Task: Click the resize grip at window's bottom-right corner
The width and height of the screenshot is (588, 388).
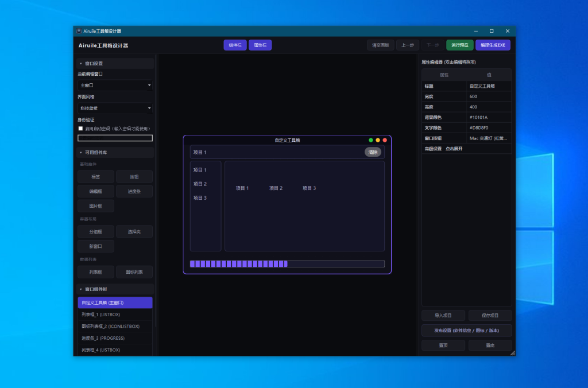Action: click(513, 353)
